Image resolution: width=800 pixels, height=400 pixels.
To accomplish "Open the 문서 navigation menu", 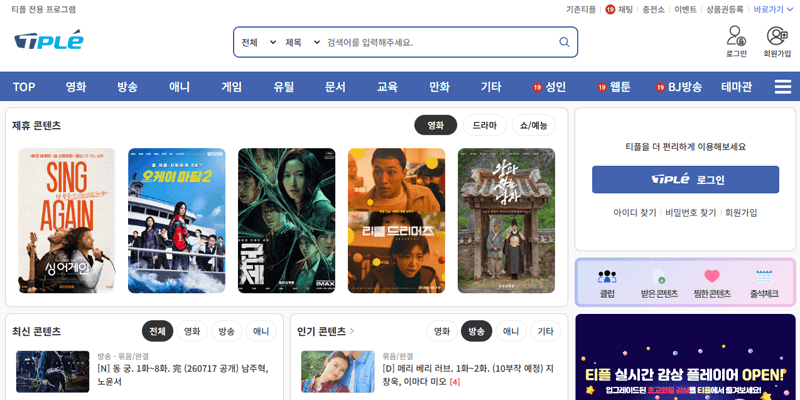I will click(335, 87).
